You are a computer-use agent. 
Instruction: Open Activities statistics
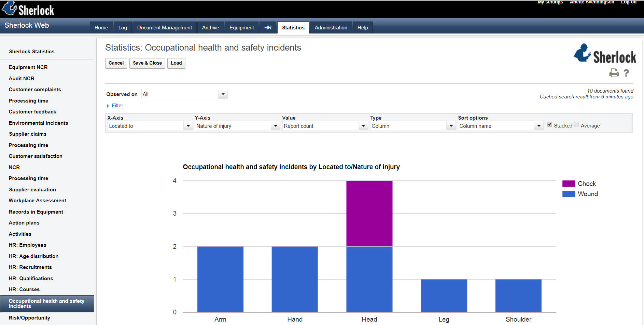[20, 234]
